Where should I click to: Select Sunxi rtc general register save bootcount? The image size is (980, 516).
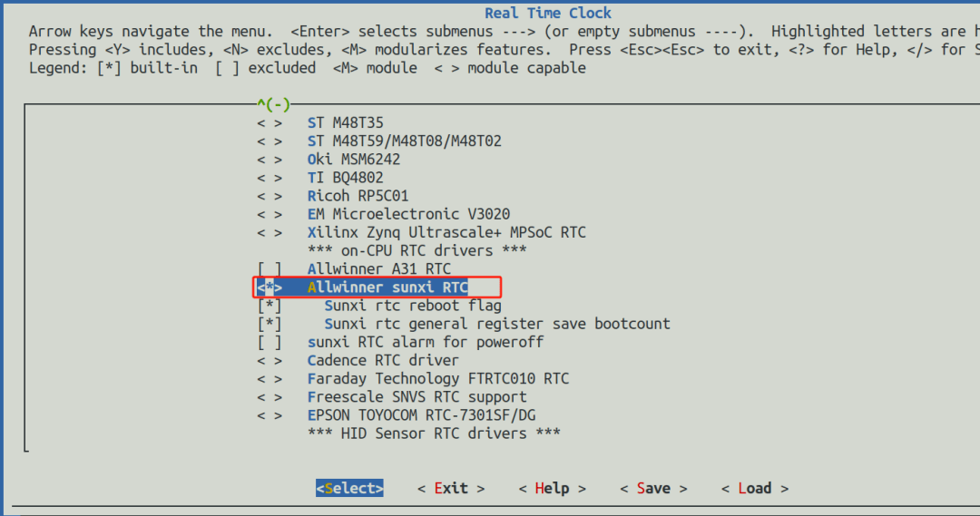tap(497, 324)
